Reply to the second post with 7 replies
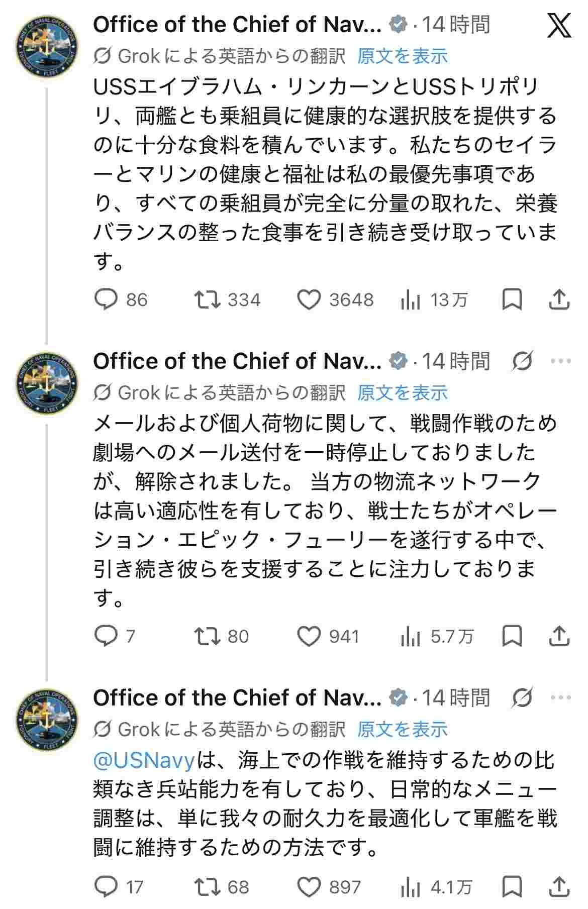The width and height of the screenshot is (588, 909). click(107, 636)
